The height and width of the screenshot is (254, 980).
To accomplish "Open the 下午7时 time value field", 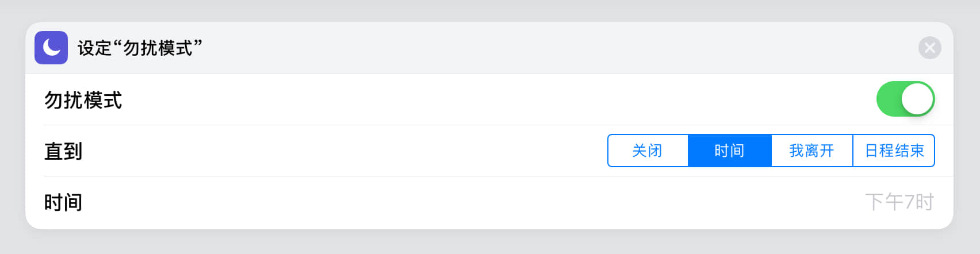I will [899, 202].
